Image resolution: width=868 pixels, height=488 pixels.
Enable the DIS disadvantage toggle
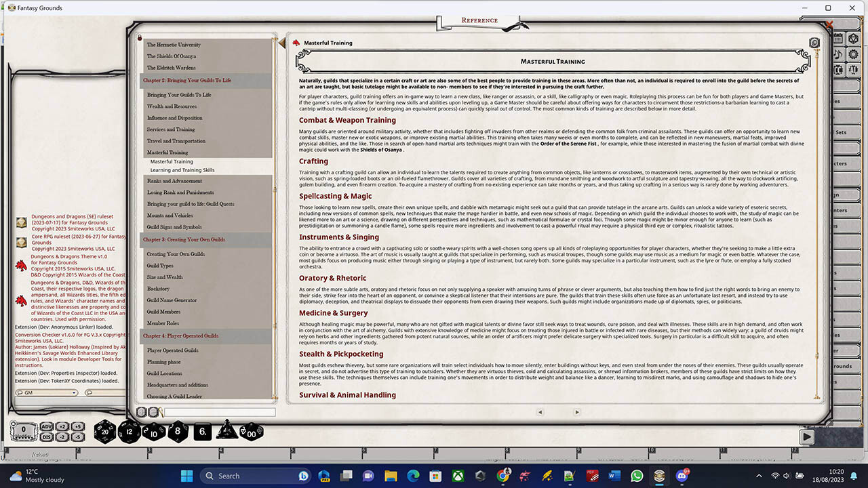[46, 436]
